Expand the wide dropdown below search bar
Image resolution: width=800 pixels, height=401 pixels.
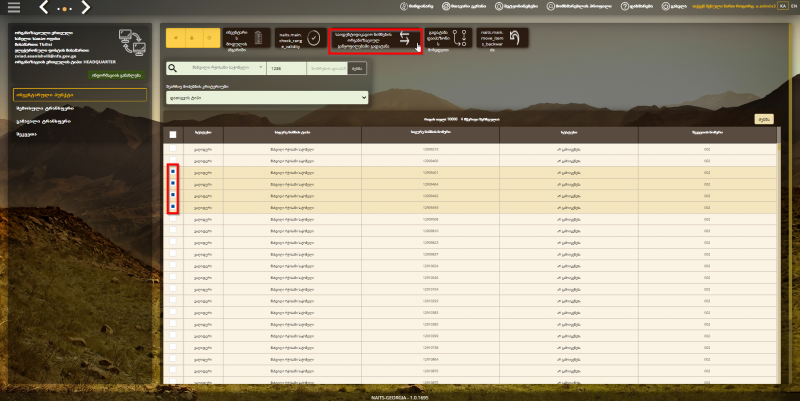point(267,97)
